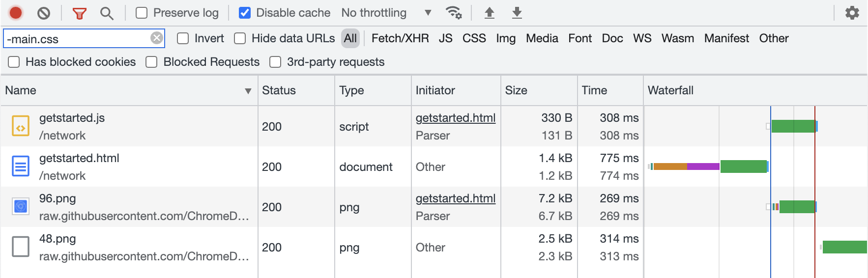Toggle the filter funnel icon
Viewport: 868px width, 278px height.
point(79,13)
